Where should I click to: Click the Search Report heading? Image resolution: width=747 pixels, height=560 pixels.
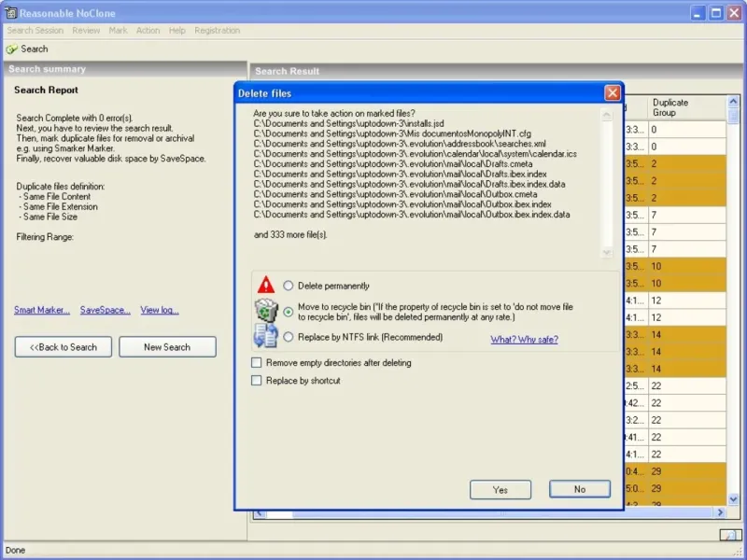pos(46,90)
